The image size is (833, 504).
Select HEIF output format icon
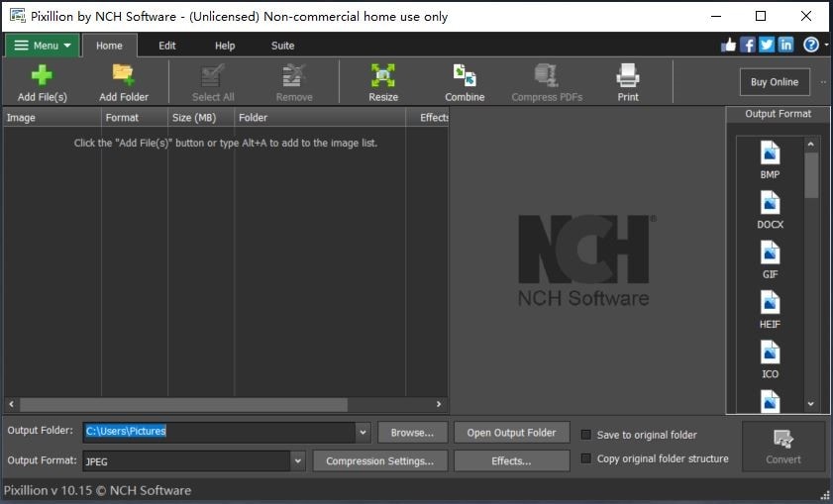[x=770, y=303]
